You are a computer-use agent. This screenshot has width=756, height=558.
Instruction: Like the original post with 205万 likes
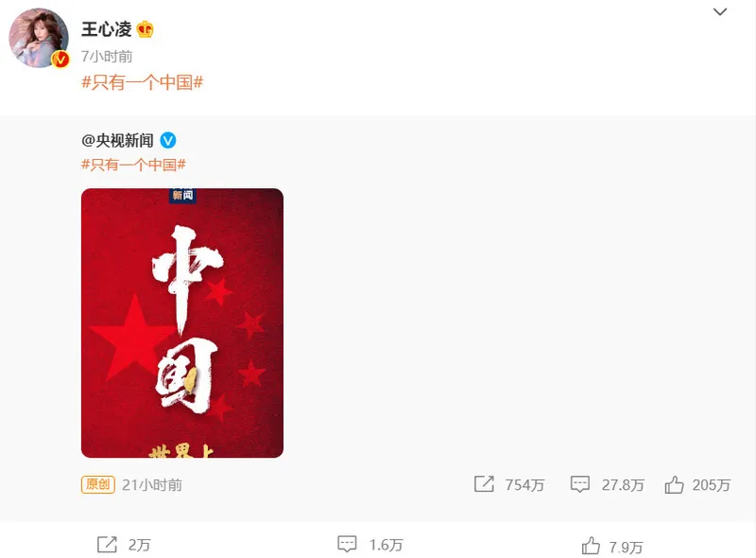click(x=674, y=484)
